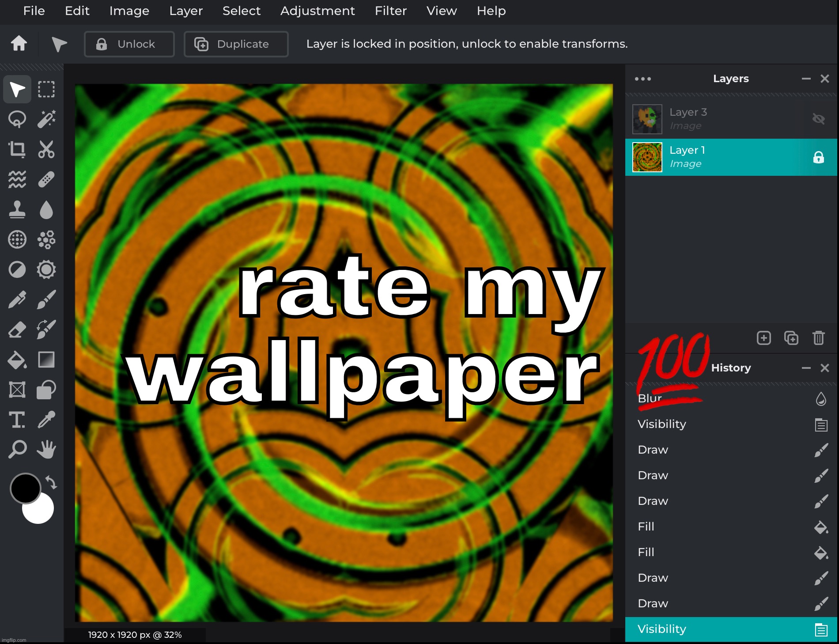Select Layer 1 thumbnail

pos(647,157)
